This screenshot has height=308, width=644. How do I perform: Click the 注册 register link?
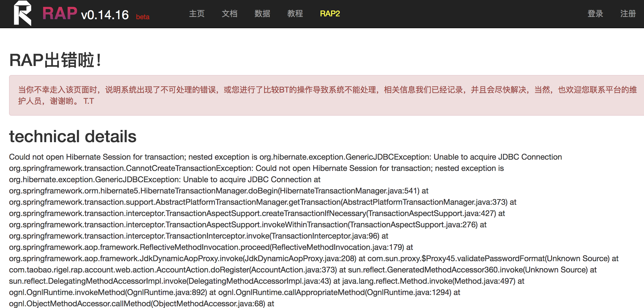pos(628,14)
